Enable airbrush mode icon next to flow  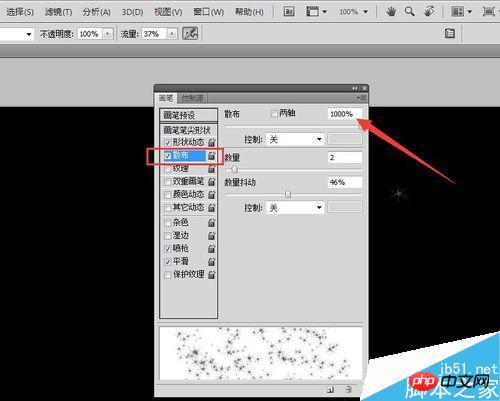[190, 34]
